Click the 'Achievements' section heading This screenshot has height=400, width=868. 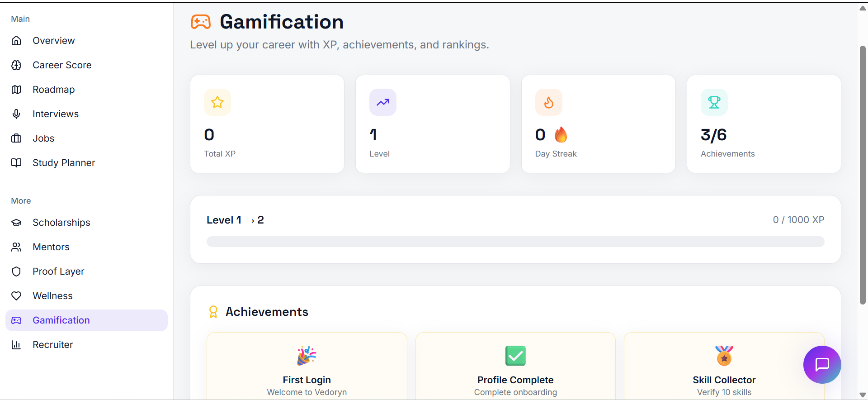pos(267,312)
